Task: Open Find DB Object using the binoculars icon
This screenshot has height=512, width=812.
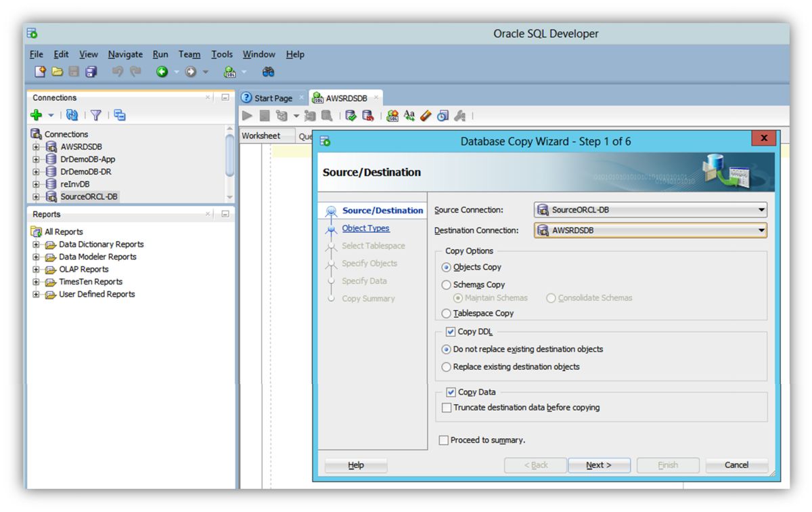Action: coord(268,71)
